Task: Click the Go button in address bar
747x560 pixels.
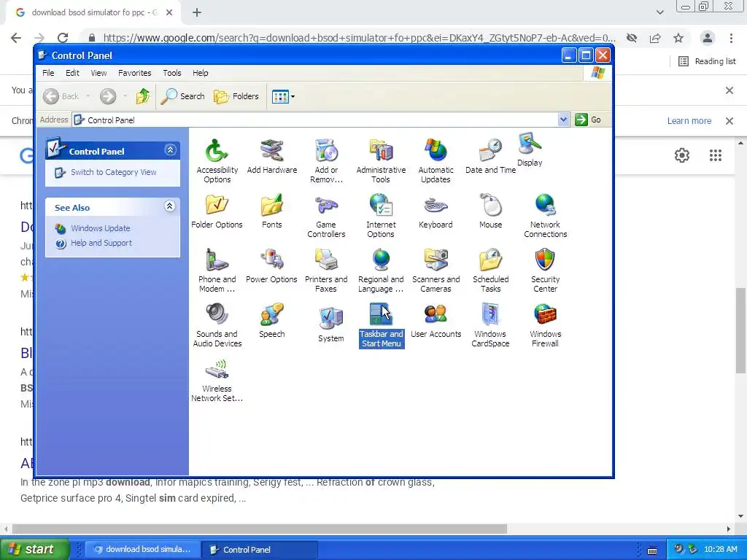Action: [588, 120]
